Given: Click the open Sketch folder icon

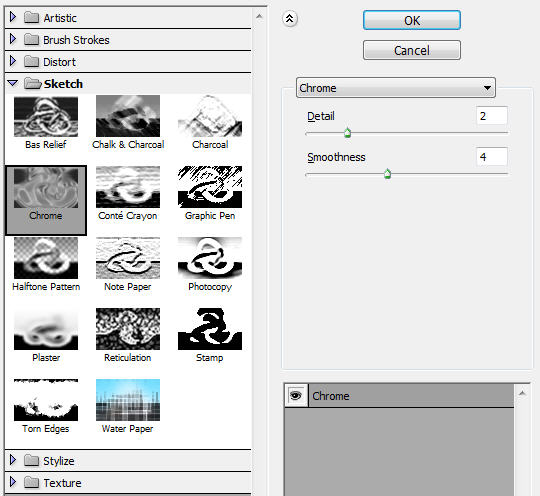Looking at the screenshot, I should 33,83.
